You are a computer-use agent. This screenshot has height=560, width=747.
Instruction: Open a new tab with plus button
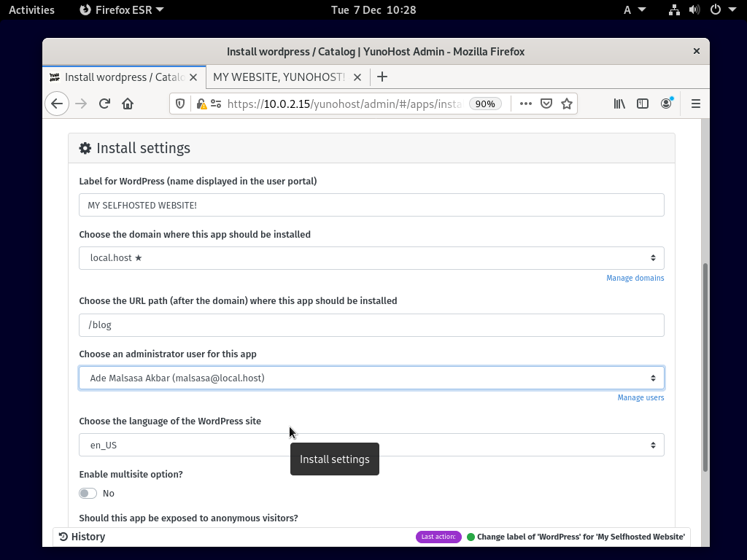382,77
